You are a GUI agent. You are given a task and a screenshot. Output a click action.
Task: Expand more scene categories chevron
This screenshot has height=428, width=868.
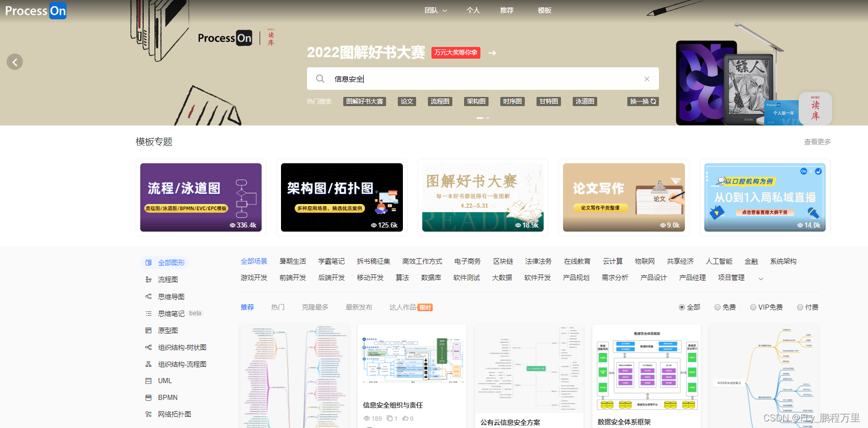point(761,279)
